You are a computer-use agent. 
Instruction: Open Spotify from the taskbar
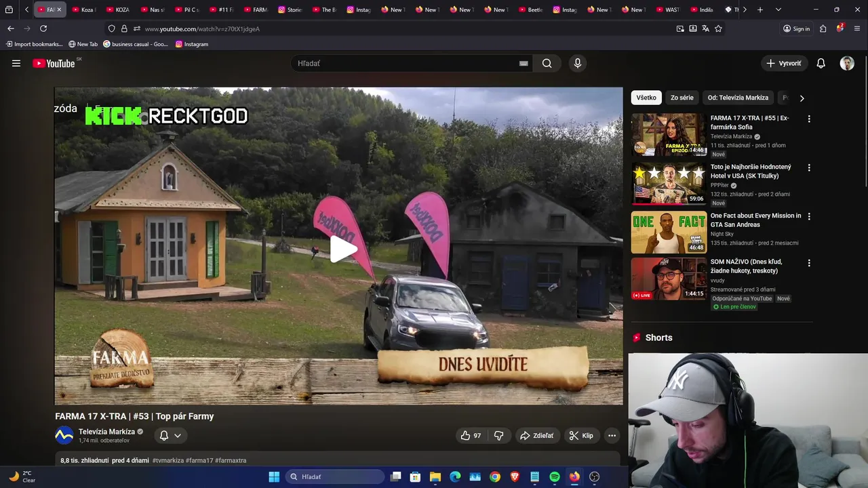pyautogui.click(x=555, y=476)
